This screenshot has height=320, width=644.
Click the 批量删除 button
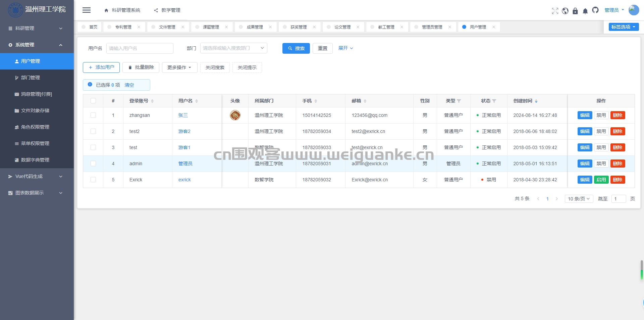pyautogui.click(x=141, y=67)
